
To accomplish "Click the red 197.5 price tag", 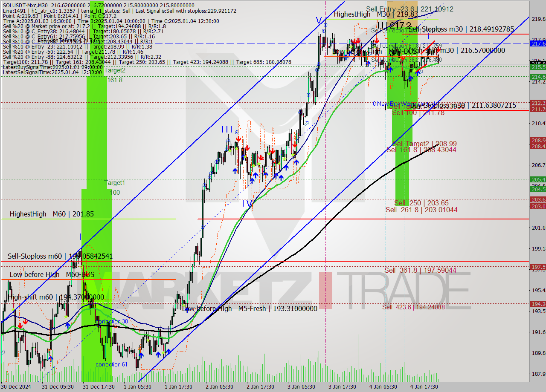I will 538,267.
